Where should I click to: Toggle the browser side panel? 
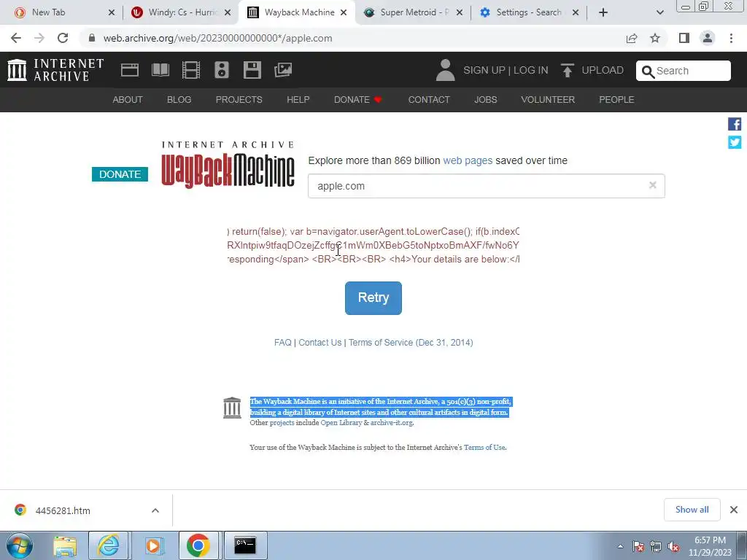coord(684,38)
